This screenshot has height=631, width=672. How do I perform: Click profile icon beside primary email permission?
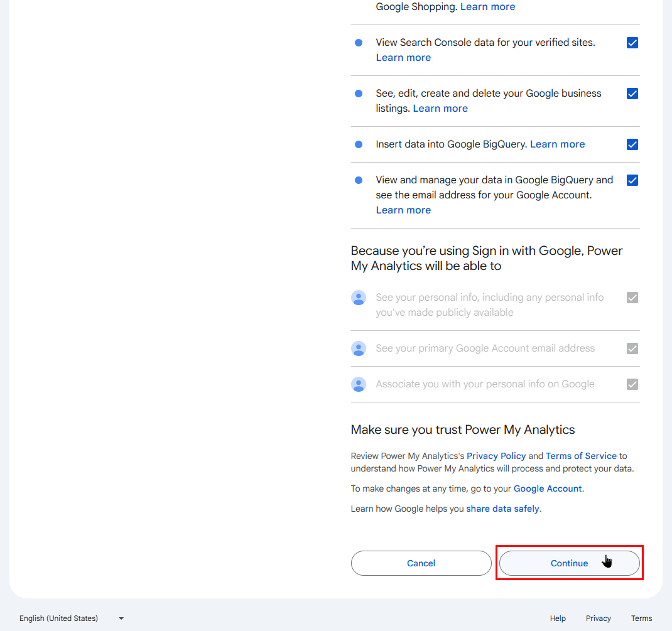pos(359,348)
